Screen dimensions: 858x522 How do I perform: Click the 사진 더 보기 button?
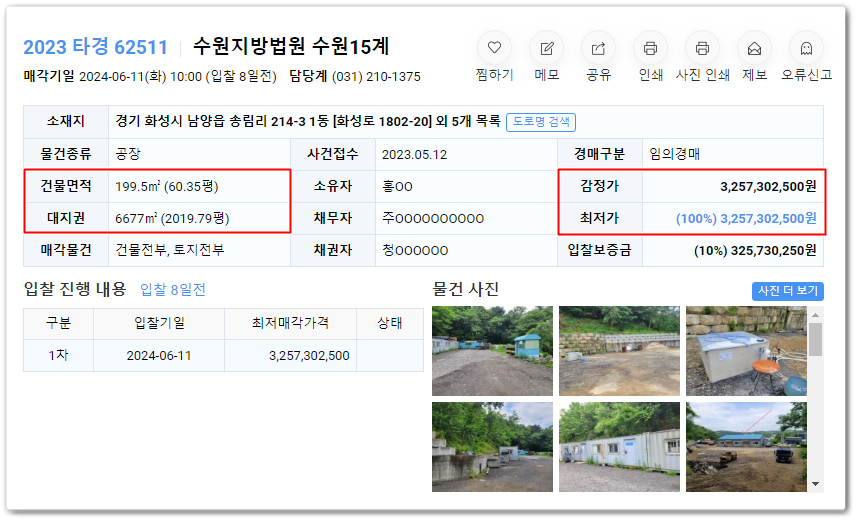(787, 291)
